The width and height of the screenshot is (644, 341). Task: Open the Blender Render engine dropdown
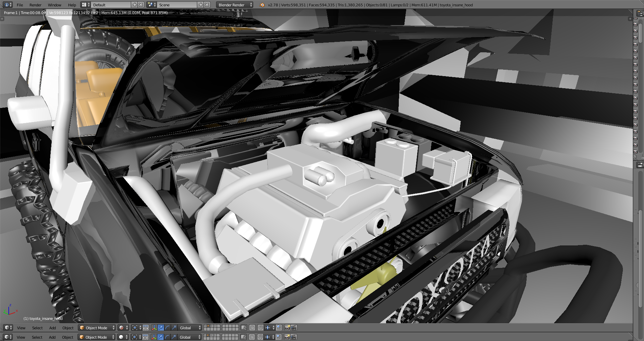[x=234, y=5]
